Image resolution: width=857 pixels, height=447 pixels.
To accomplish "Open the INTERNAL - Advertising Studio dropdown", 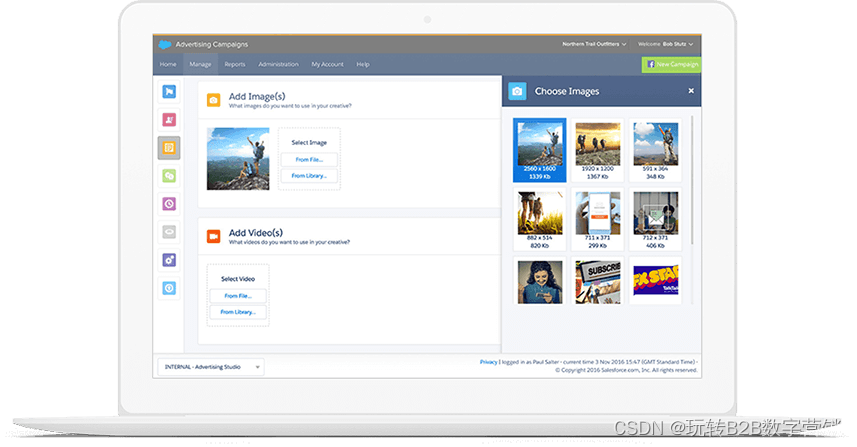I will 211,367.
